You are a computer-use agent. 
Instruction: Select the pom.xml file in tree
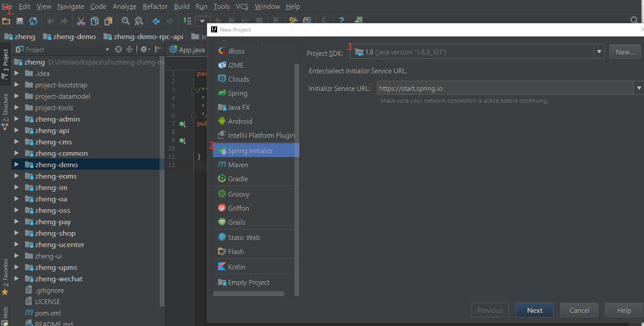(x=43, y=313)
